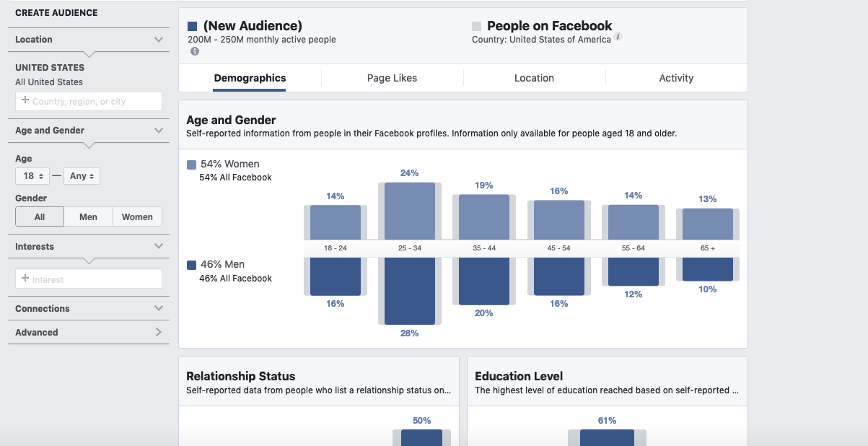Viewport: 868px width, 446px height.
Task: Click the 25-34 women's bar in the chart
Action: coord(410,211)
